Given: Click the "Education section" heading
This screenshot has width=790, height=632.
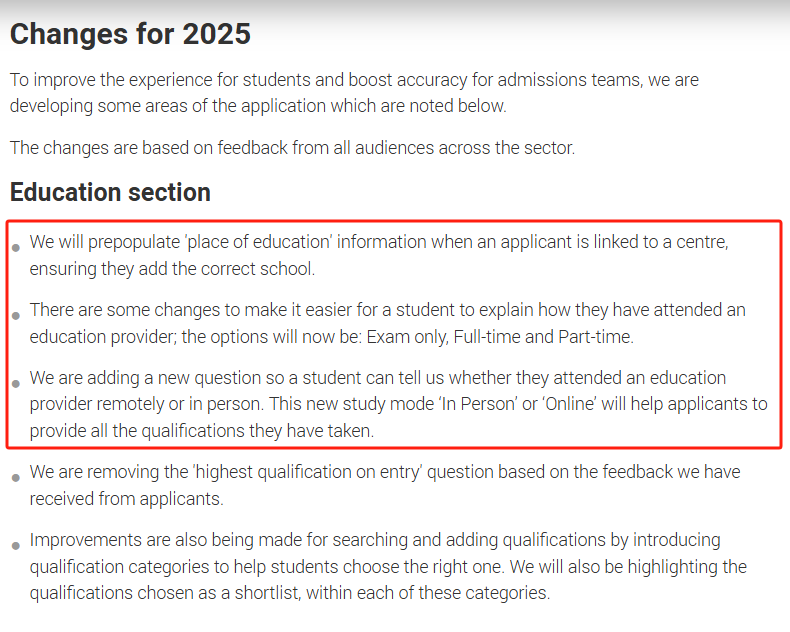Looking at the screenshot, I should click(x=110, y=192).
